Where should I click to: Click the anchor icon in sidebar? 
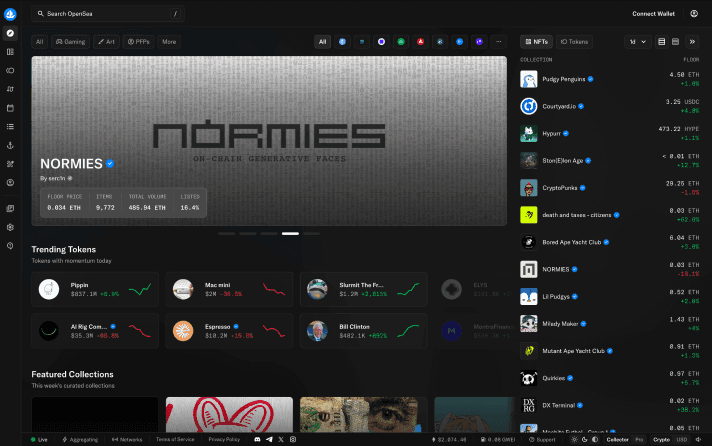coord(10,145)
